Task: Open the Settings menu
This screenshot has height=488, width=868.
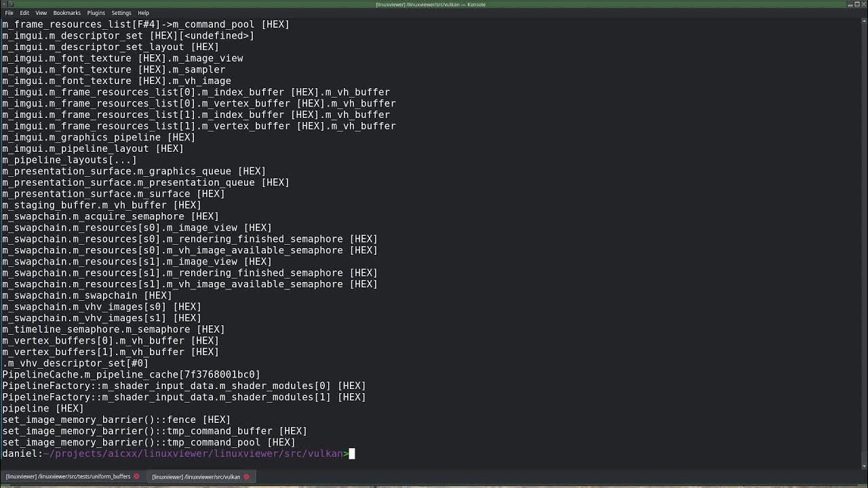Action: point(121,13)
